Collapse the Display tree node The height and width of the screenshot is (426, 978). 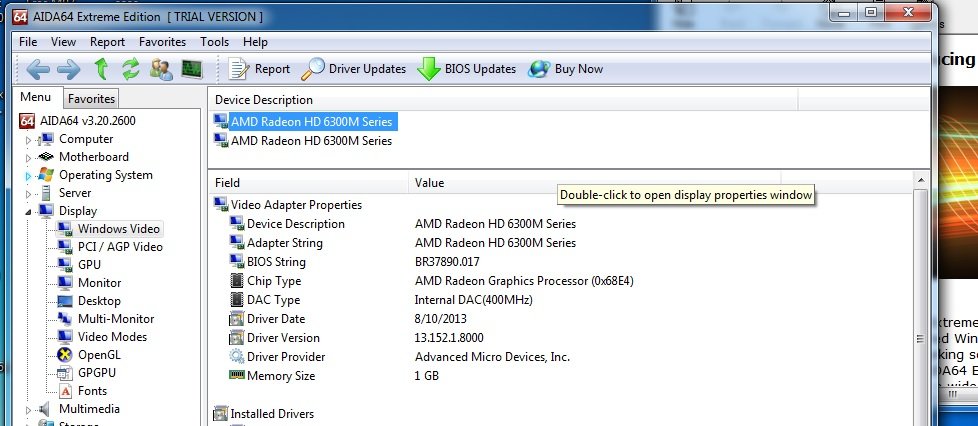coord(29,211)
